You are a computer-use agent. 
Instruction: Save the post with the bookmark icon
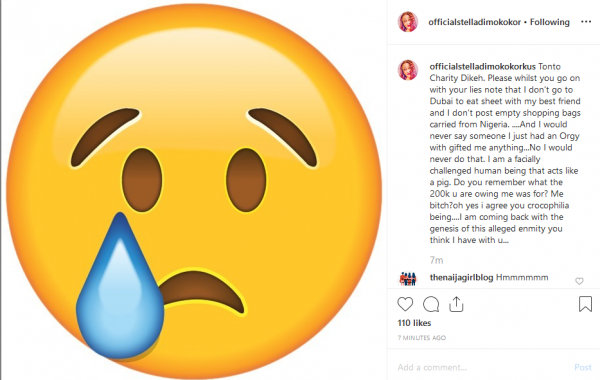585,304
